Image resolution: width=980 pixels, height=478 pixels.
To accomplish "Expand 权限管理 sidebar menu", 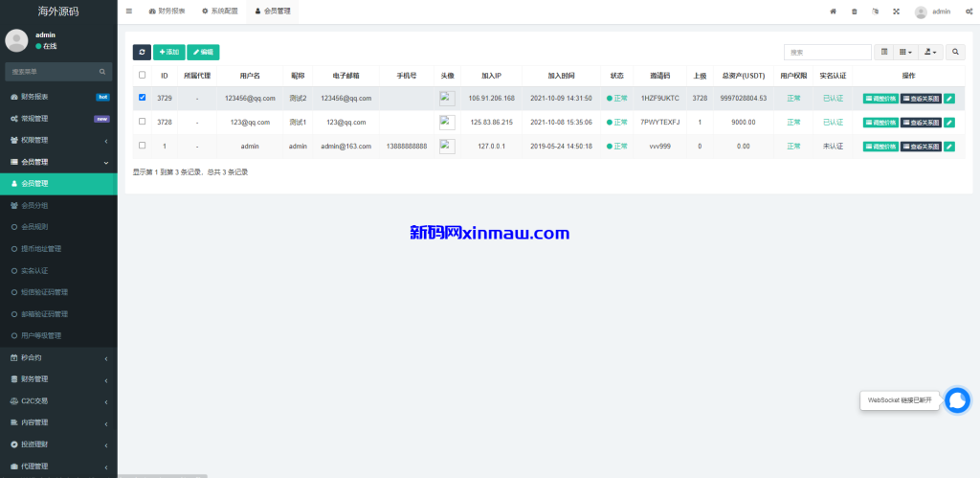I will click(58, 140).
